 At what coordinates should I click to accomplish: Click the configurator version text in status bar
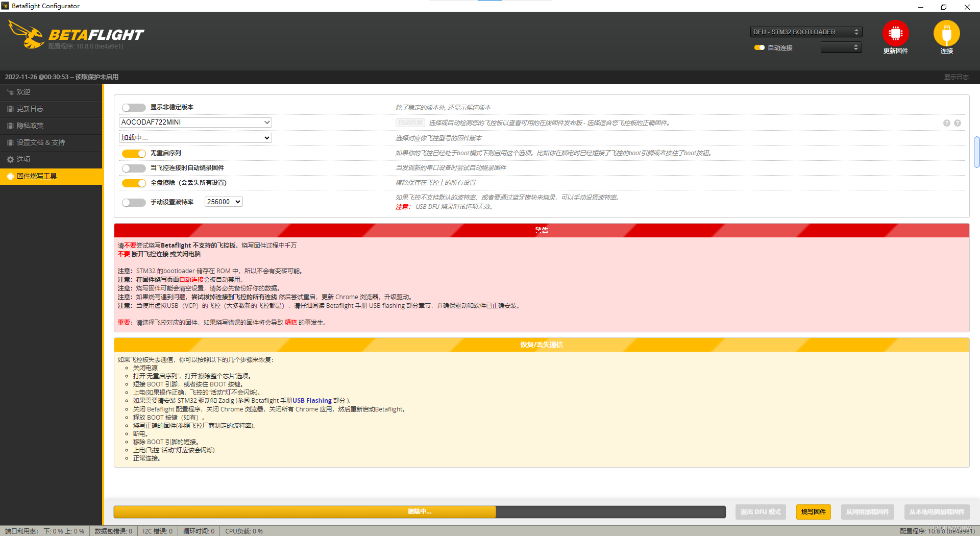coord(937,531)
